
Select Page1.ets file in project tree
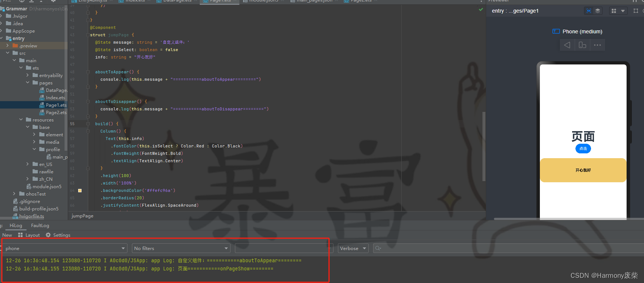(53, 105)
